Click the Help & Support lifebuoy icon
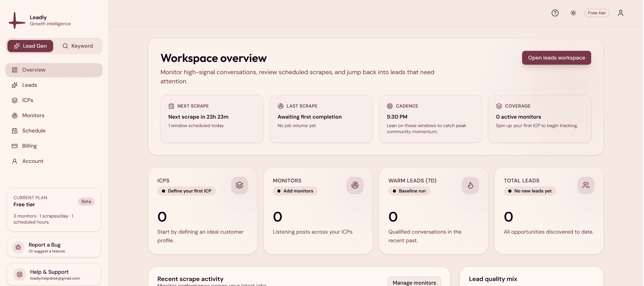Screen dimensions: 644x286 [x=20, y=274]
